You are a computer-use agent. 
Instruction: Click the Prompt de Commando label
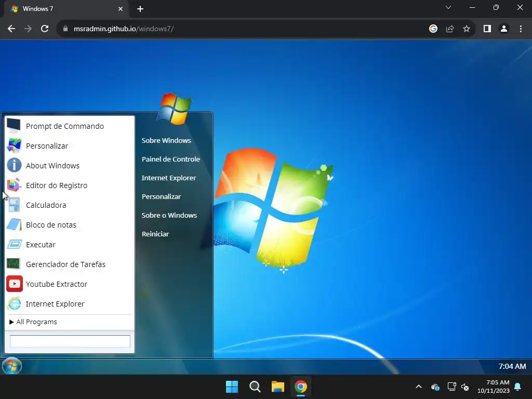65,126
